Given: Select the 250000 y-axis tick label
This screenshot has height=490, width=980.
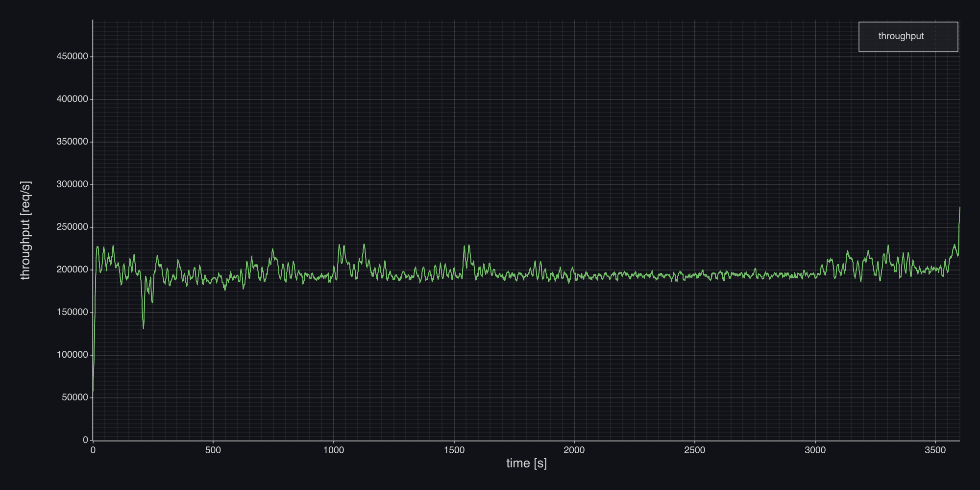Looking at the screenshot, I should coord(72,227).
